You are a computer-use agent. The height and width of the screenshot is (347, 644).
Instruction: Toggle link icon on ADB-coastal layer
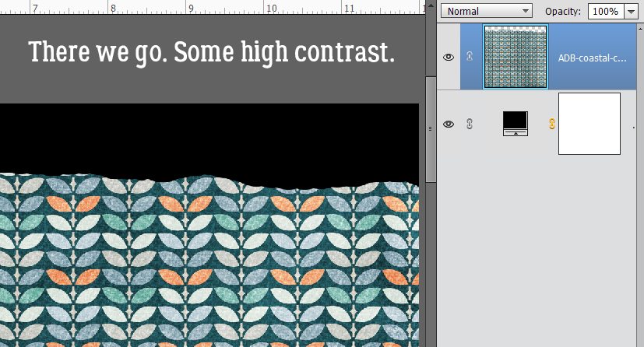470,57
